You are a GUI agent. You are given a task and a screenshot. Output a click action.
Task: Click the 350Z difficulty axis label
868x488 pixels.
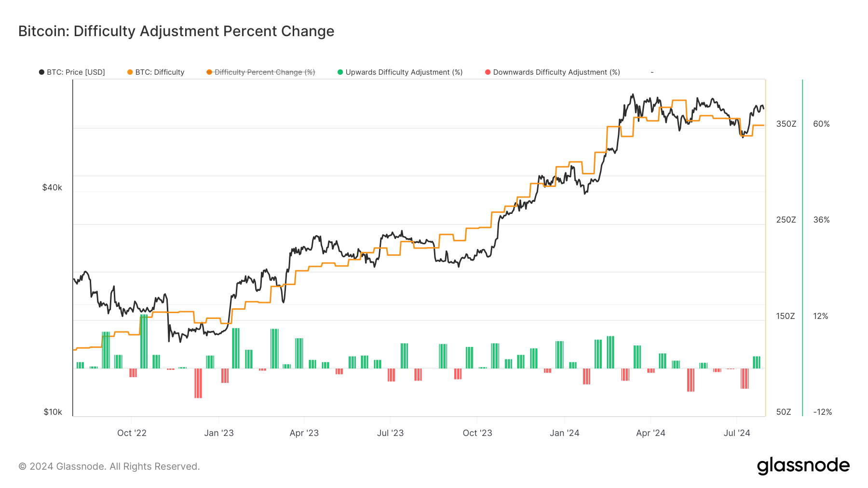(x=786, y=124)
